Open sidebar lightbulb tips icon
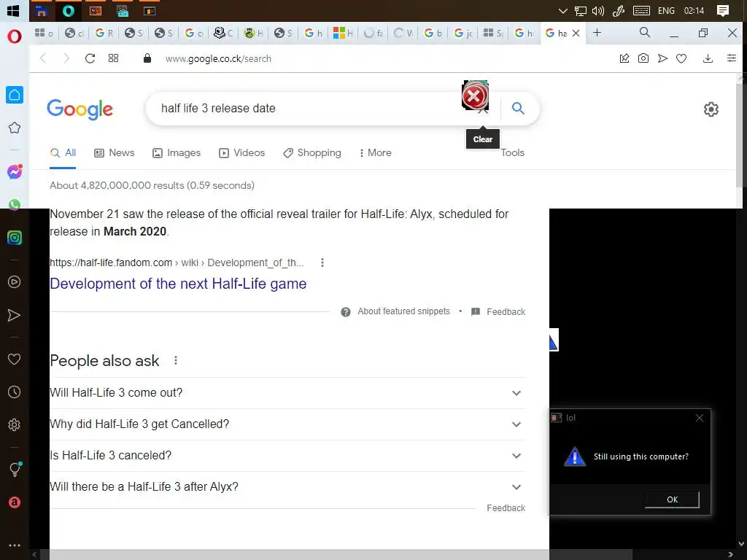This screenshot has width=747, height=560. 15,469
